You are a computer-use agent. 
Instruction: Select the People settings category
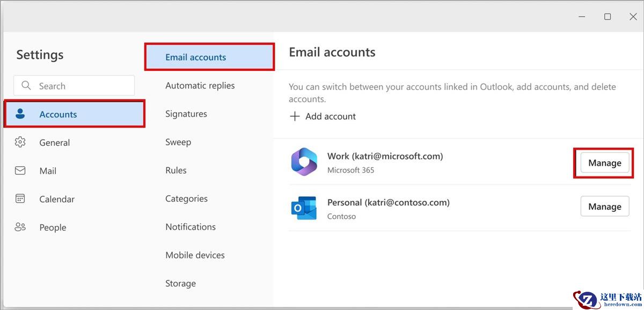point(74,227)
